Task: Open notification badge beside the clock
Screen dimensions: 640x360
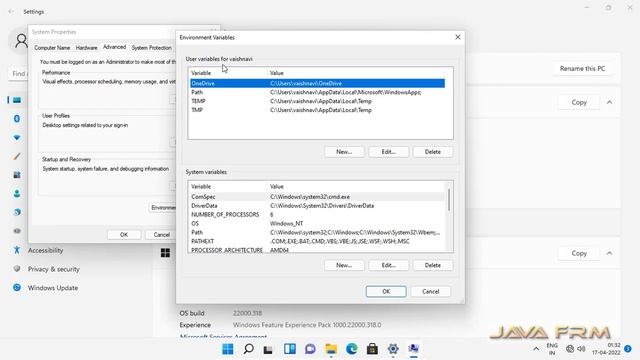Action: point(628,349)
